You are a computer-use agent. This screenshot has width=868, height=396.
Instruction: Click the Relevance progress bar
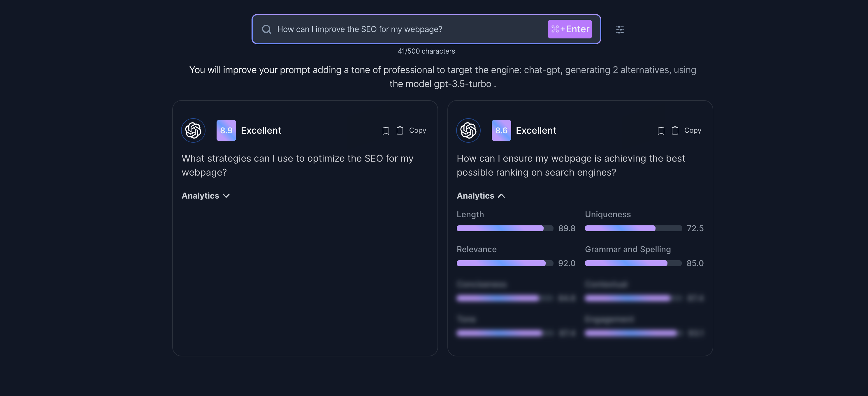pyautogui.click(x=505, y=263)
